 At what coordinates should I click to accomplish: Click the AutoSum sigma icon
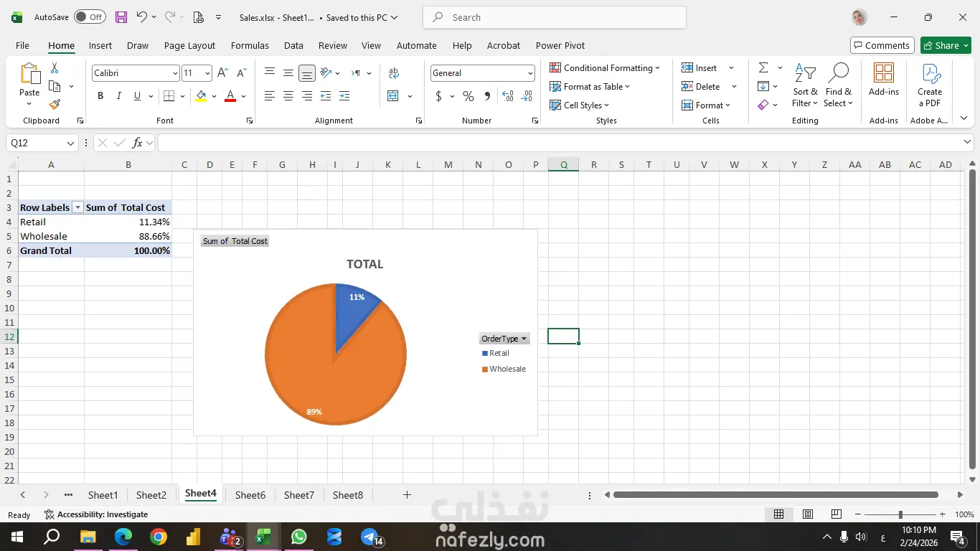click(763, 68)
